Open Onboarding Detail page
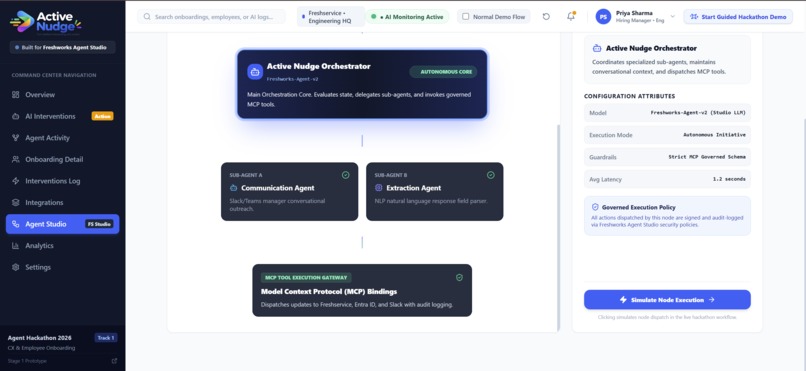 click(62, 159)
